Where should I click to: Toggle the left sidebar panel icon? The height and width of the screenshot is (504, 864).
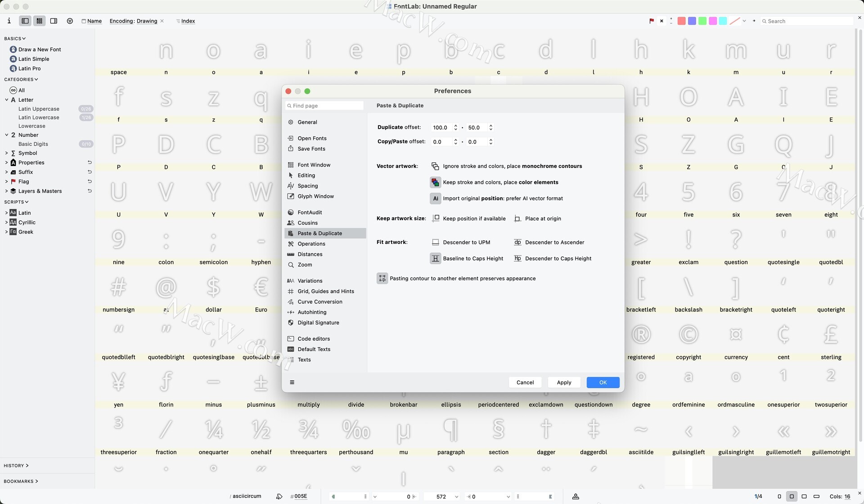coord(25,21)
